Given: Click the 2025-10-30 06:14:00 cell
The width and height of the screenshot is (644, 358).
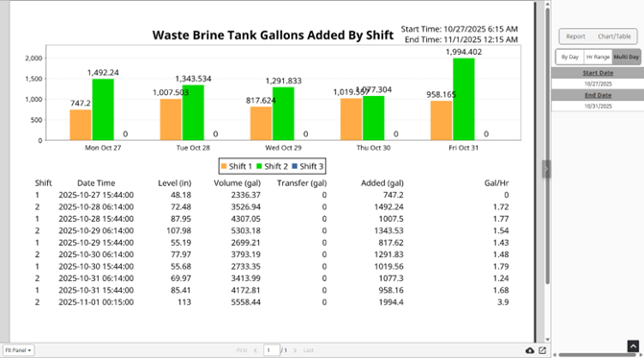Looking at the screenshot, I should coord(96,254).
